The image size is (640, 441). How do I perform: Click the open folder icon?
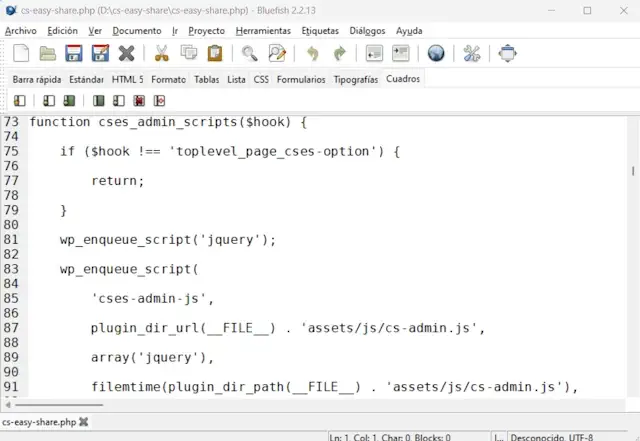pos(47,53)
